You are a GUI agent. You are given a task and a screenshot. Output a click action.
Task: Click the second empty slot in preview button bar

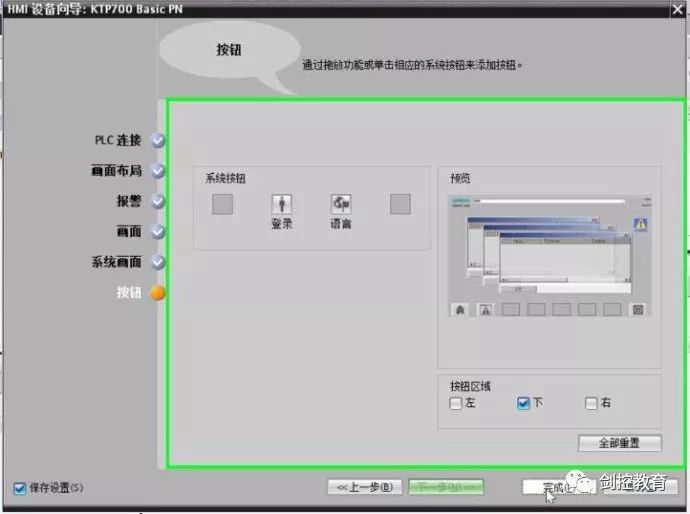(536, 310)
